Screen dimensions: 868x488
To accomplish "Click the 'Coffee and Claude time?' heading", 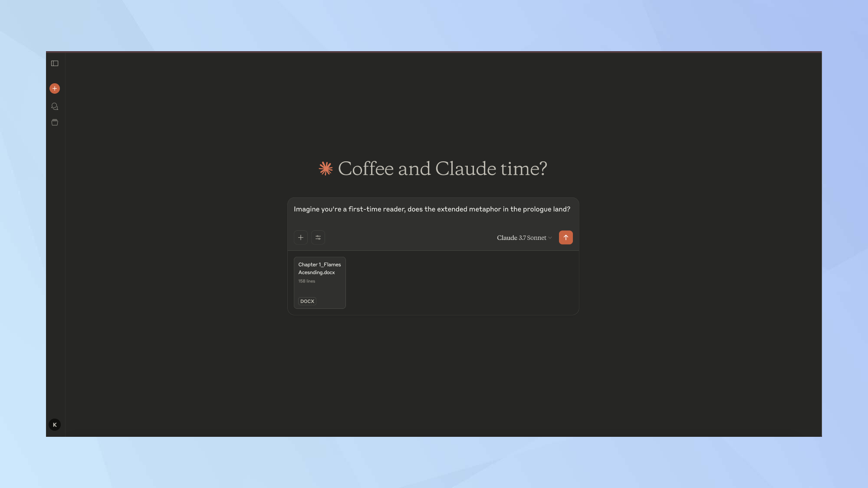I will 442,169.
